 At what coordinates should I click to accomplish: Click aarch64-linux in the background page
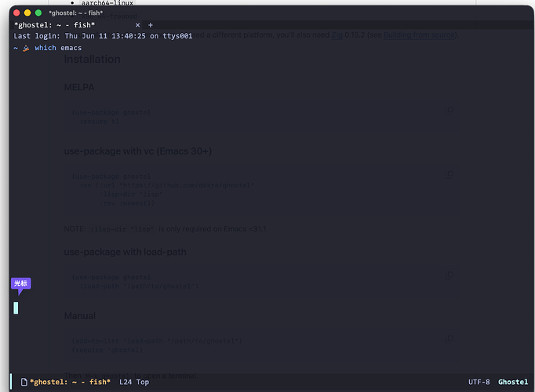point(107,2)
